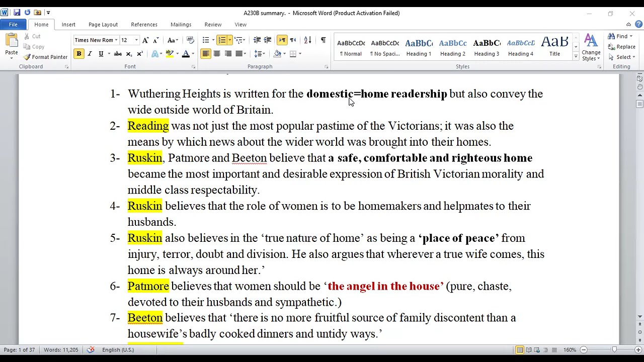Screen dimensions: 644x362
Task: Click the Shrink Font icon
Action: tap(156, 40)
